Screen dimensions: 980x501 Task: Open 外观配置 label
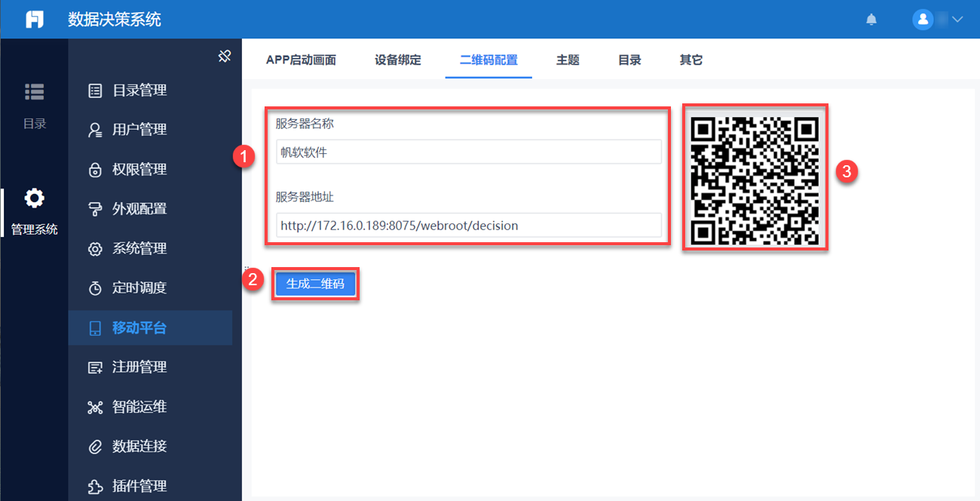[x=139, y=209]
